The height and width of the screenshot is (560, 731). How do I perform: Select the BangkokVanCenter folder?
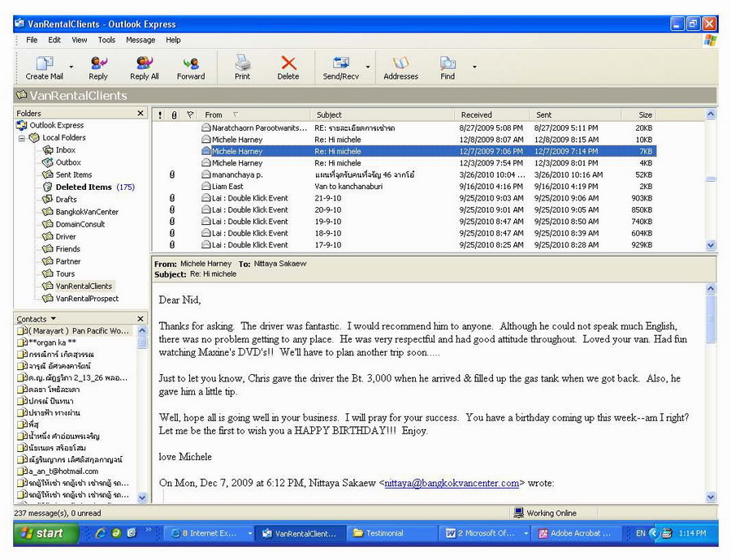80,212
